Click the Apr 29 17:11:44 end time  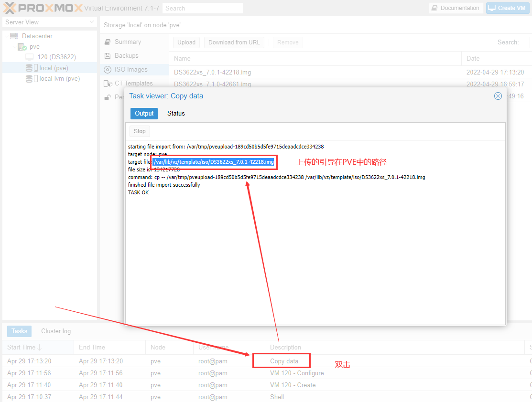click(x=101, y=397)
